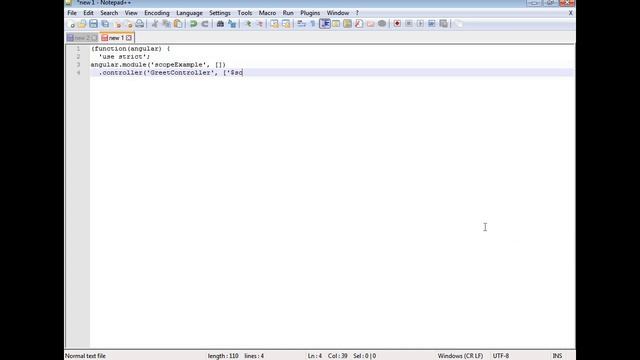
Task: Click 'Normal text file' status entry
Action: 85,356
